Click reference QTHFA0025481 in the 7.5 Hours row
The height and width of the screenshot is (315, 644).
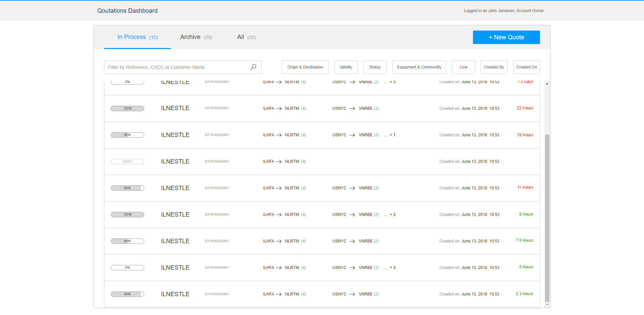(217, 241)
